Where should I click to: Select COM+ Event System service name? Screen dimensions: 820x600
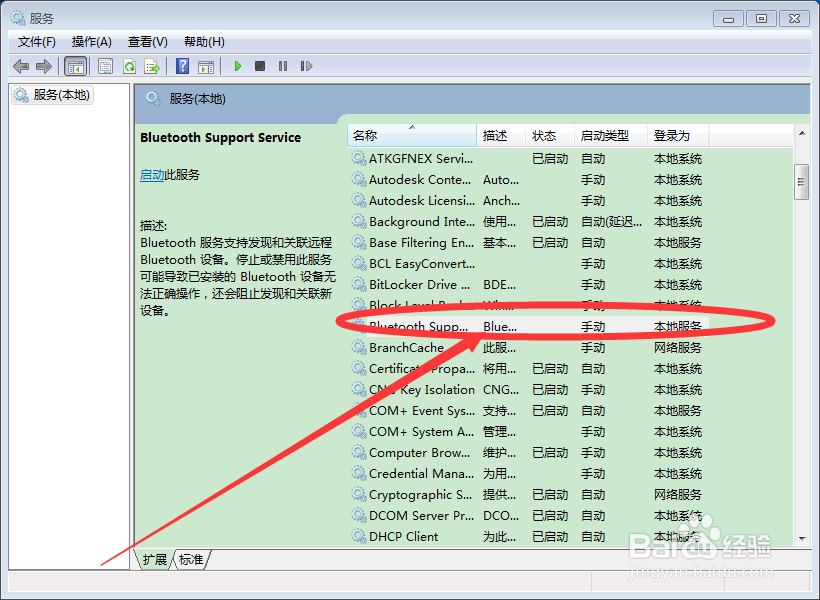422,411
